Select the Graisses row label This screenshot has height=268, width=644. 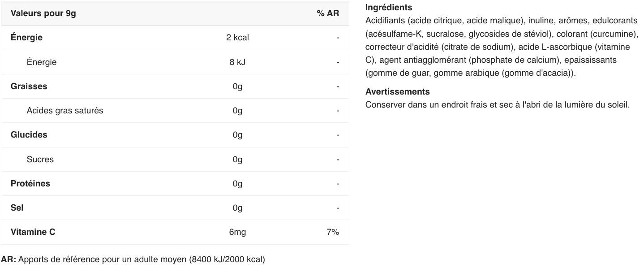coord(29,86)
